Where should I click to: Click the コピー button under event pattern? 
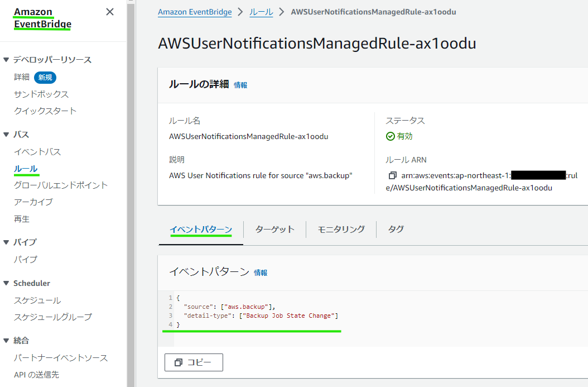194,362
